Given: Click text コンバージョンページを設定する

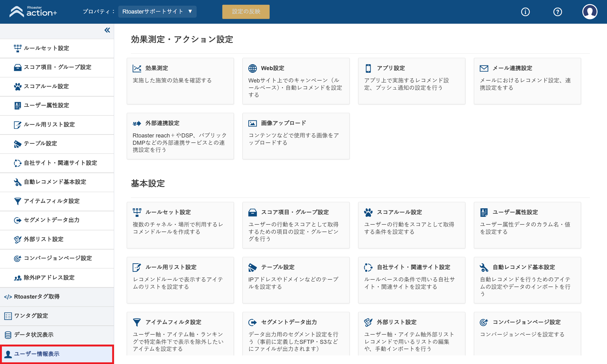Looking at the screenshot, I should click(522, 335).
